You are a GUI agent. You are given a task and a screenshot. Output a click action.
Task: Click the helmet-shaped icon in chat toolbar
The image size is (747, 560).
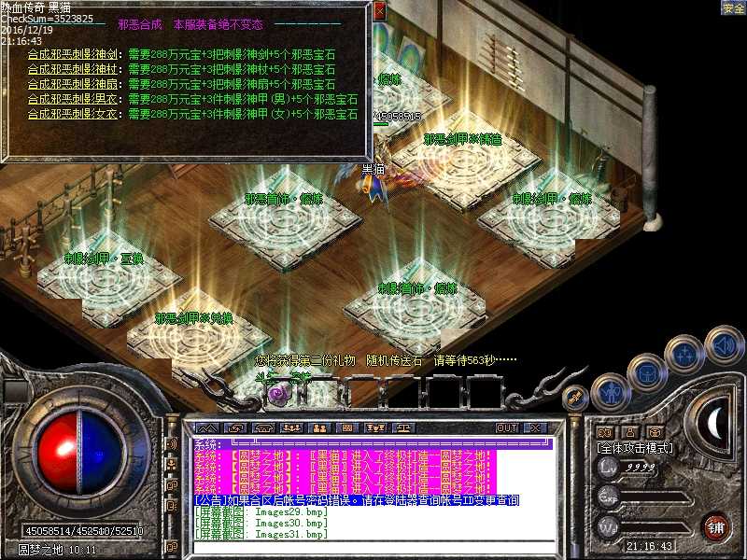point(263,427)
